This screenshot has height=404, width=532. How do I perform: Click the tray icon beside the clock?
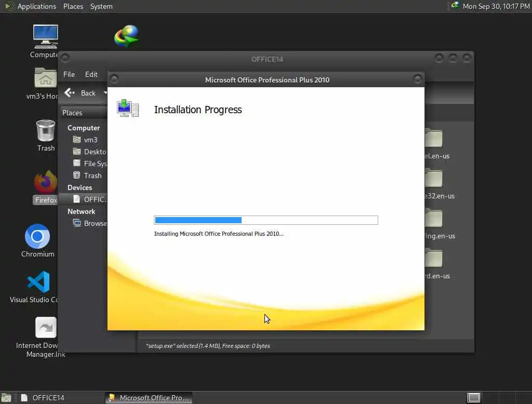455,5
